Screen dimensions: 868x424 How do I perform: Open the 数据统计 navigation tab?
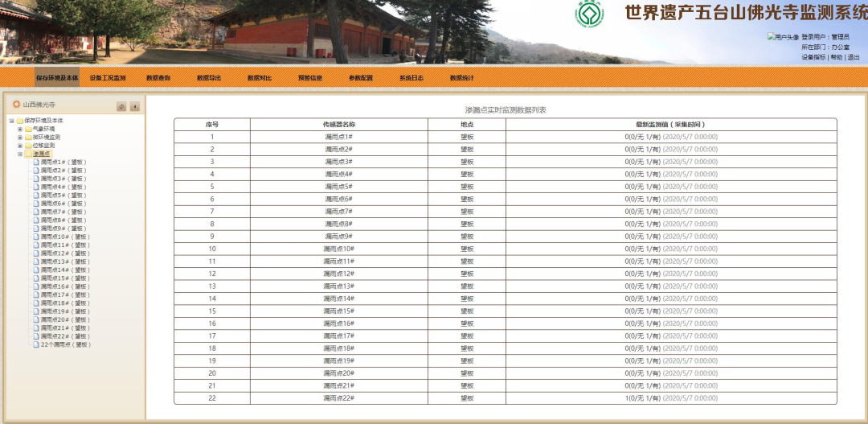tap(461, 78)
